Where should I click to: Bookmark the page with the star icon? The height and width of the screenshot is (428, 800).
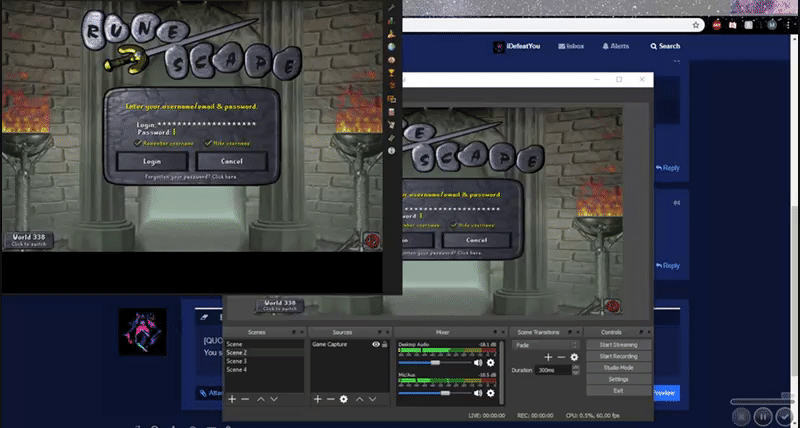point(695,25)
